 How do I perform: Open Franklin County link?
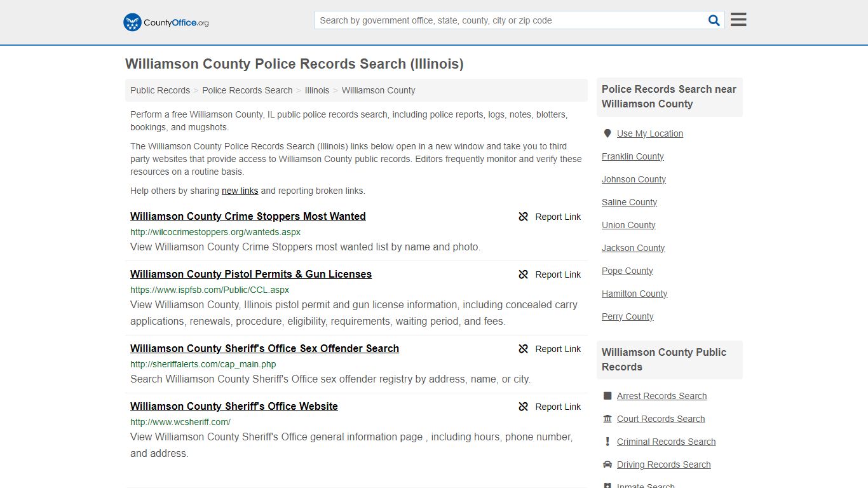point(633,156)
